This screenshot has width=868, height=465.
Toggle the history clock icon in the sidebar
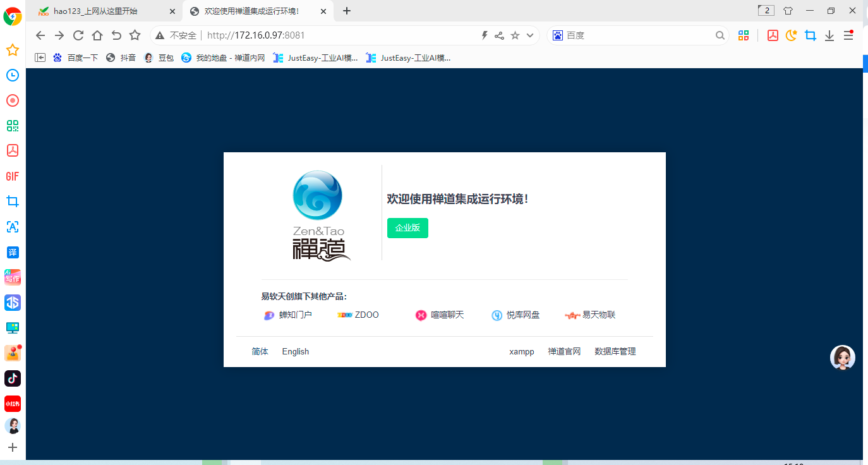(x=12, y=75)
